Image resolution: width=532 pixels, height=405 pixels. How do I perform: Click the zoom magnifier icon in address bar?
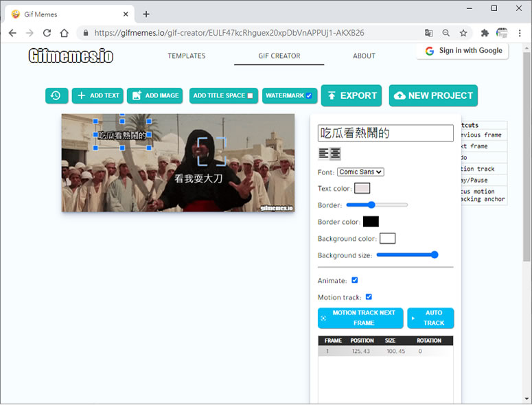pyautogui.click(x=446, y=33)
